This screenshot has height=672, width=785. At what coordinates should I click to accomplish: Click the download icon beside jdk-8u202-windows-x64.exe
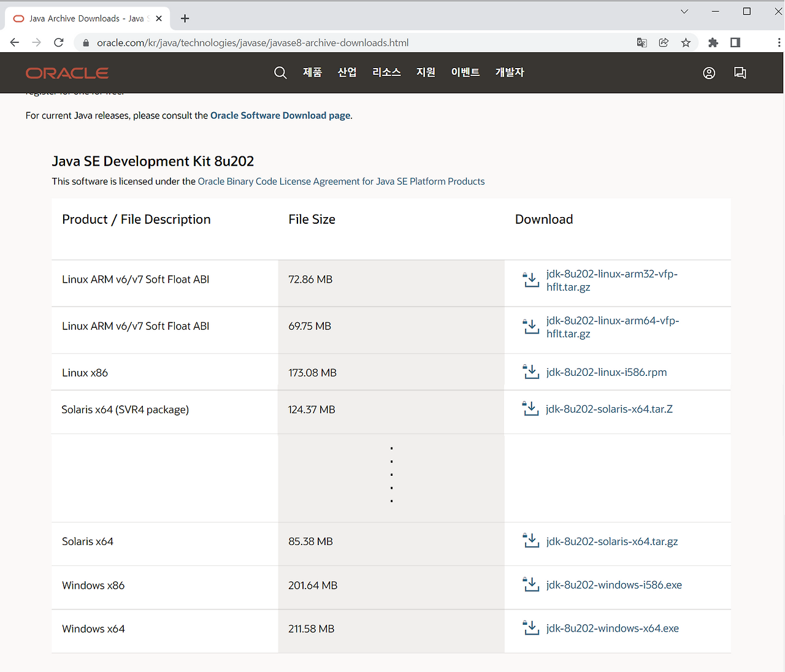pos(530,628)
